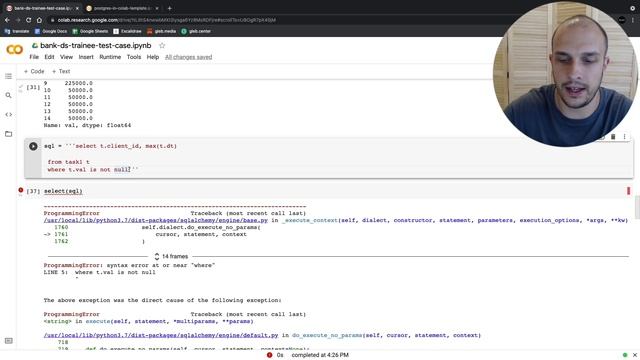640x360 pixels.
Task: Open the Google Sheets bookmark
Action: coord(90,31)
